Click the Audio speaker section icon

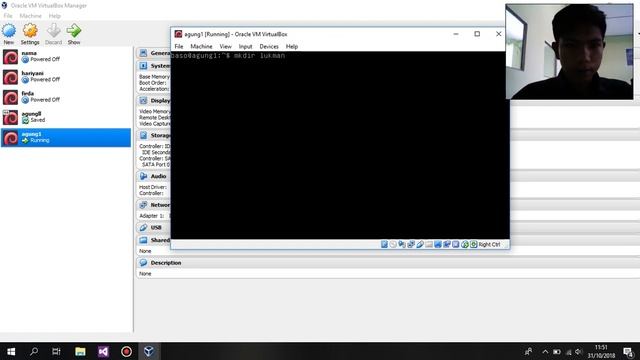143,176
